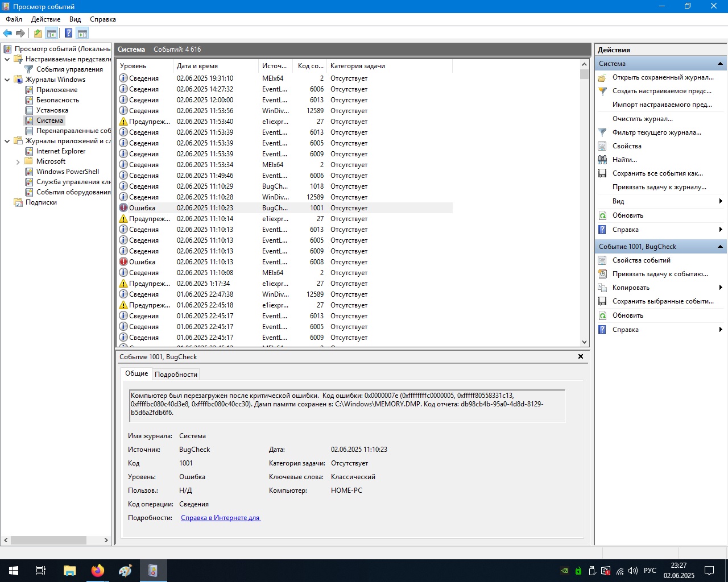Click 'Сохранить все события как...' action
728x582 pixels.
(x=657, y=173)
